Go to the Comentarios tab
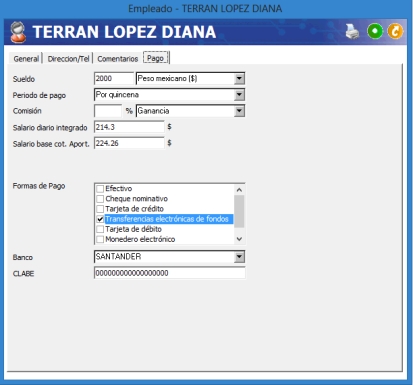The height and width of the screenshot is (385, 413). [118, 59]
